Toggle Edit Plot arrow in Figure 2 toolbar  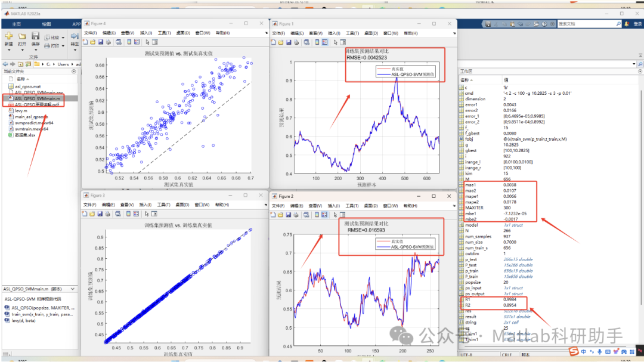click(x=335, y=215)
